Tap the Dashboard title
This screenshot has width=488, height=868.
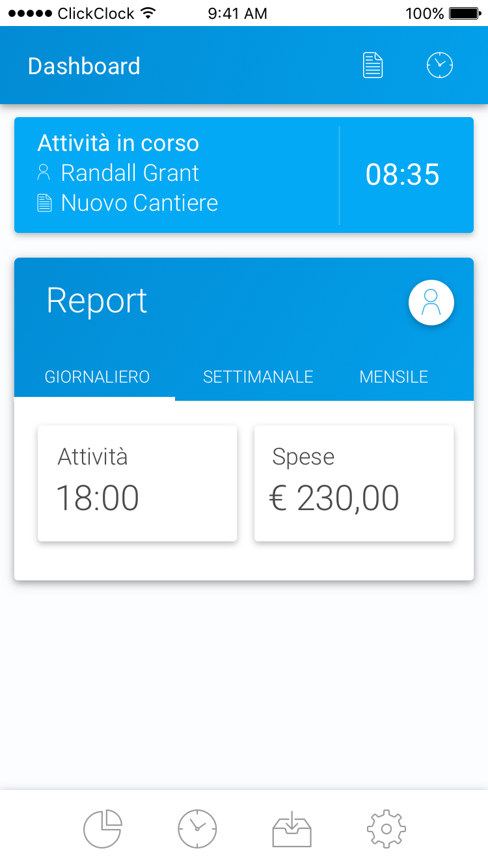click(x=84, y=66)
